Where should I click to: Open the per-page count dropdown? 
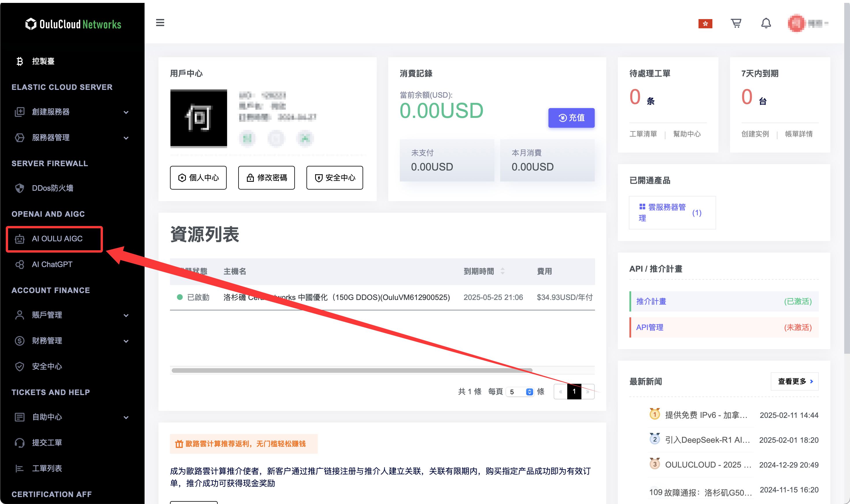520,392
